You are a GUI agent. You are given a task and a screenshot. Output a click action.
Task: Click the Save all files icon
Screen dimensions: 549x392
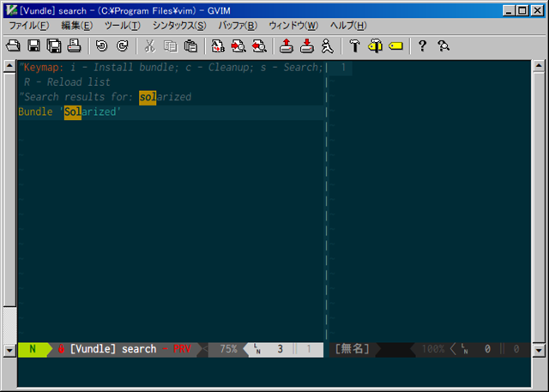click(x=53, y=45)
